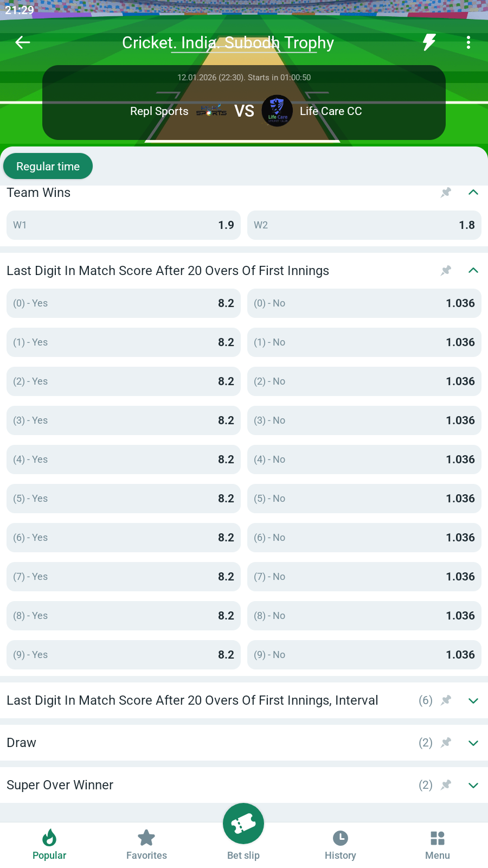Open the Menu grid icon
The width and height of the screenshot is (488, 868).
click(x=438, y=845)
